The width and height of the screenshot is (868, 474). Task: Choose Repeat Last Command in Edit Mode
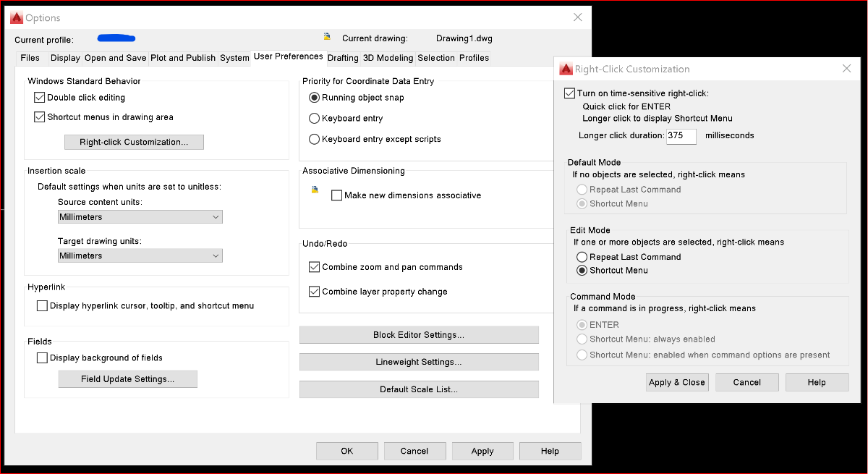(582, 257)
